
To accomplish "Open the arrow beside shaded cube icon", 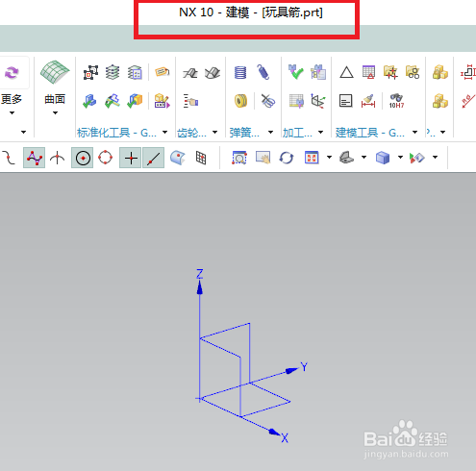I will point(400,157).
